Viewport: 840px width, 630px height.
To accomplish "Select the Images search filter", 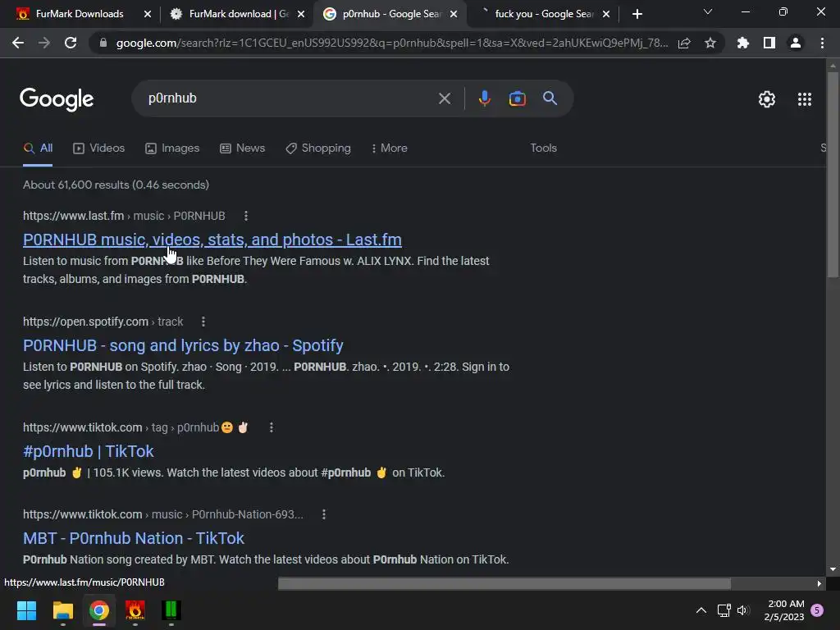I will [x=172, y=148].
